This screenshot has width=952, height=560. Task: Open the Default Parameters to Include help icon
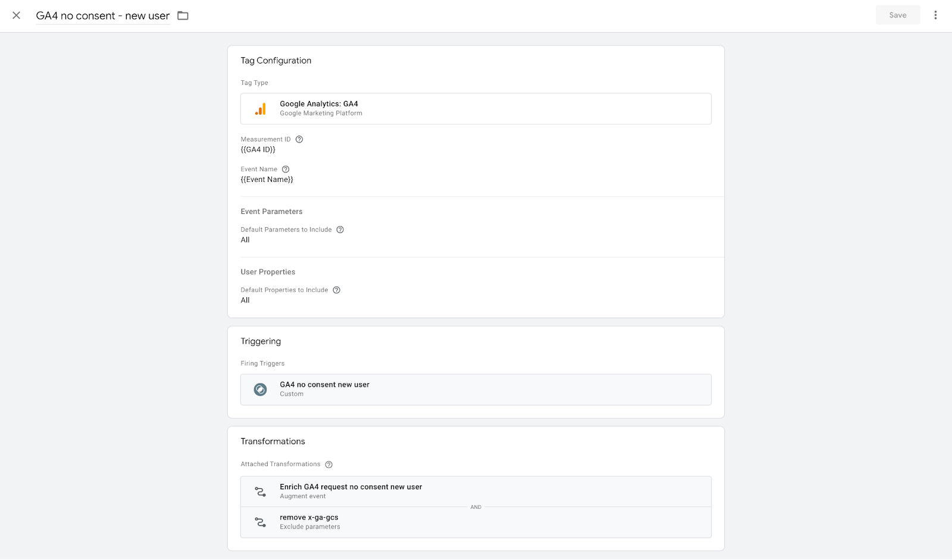tap(340, 229)
